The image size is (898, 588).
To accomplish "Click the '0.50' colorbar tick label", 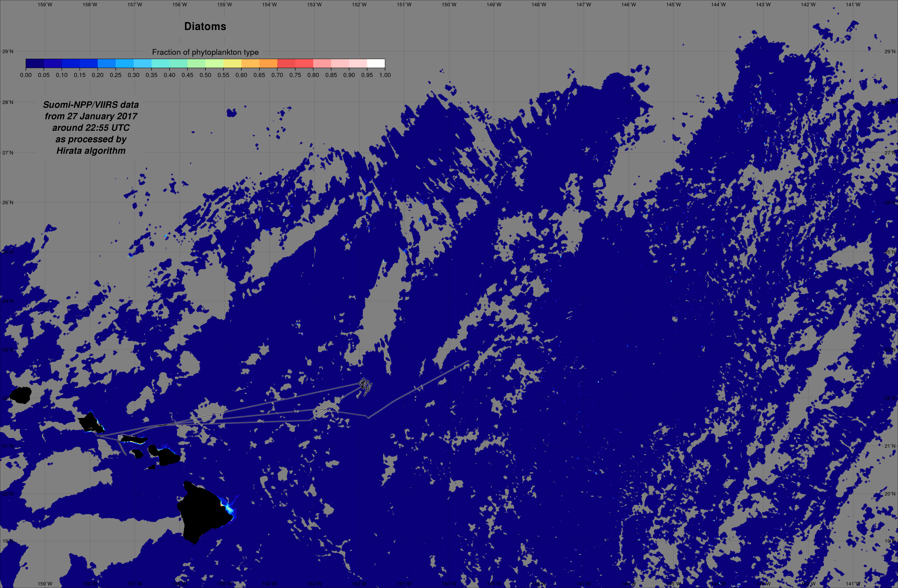I will tap(205, 75).
